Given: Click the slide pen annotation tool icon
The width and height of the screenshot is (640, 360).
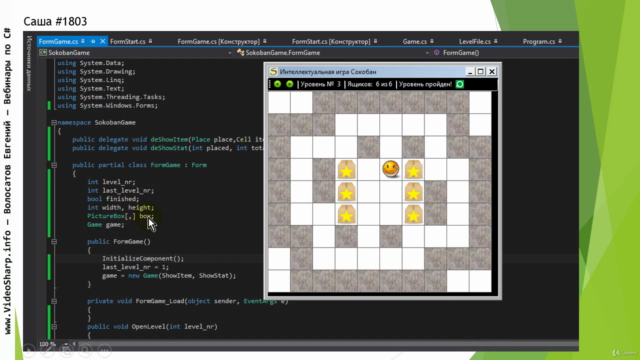Looking at the screenshot, I should click(47, 350).
